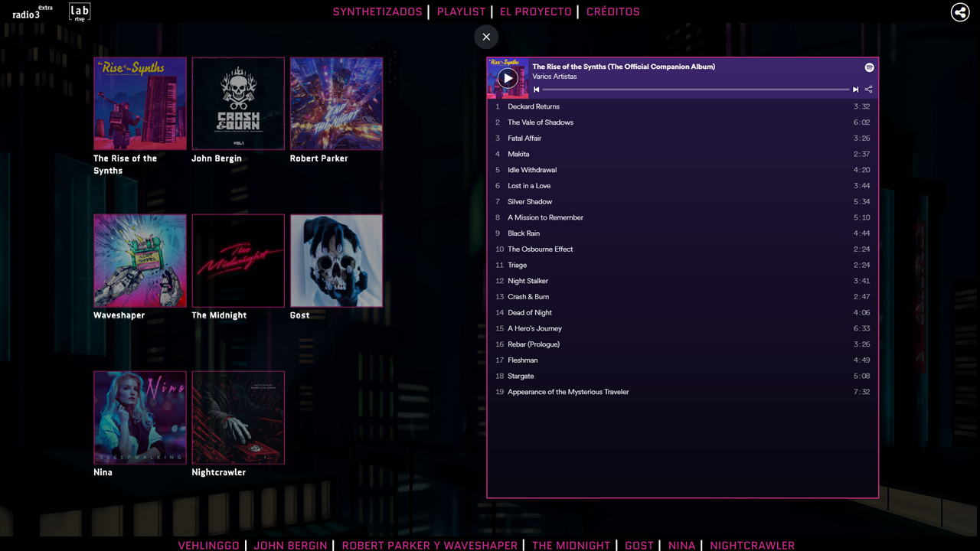Select The Rise of the Synths album cover
Viewport: 980px width, 551px height.
click(x=140, y=103)
